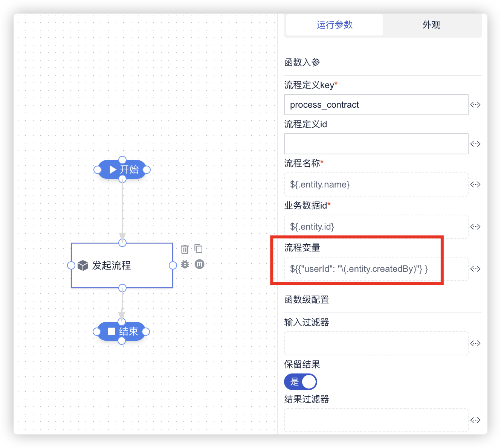
Task: Copy the 发起流程 node with duplicate icon
Action: point(199,248)
